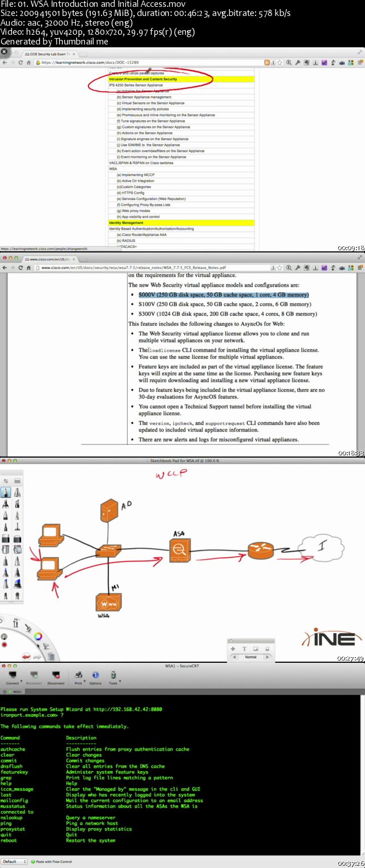Open the Default session dropdown in status bar
The image size is (365, 868).
click(14, 861)
